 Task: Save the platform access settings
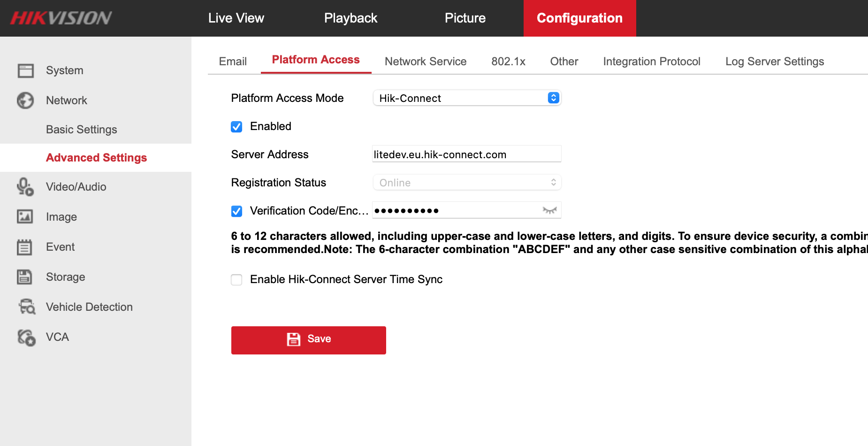click(x=309, y=340)
